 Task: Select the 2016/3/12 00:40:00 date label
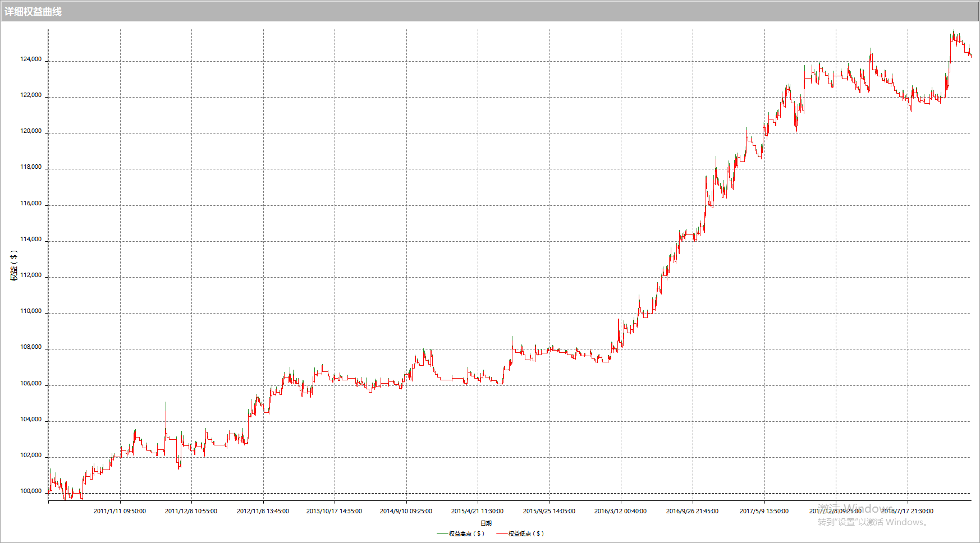[x=620, y=511]
